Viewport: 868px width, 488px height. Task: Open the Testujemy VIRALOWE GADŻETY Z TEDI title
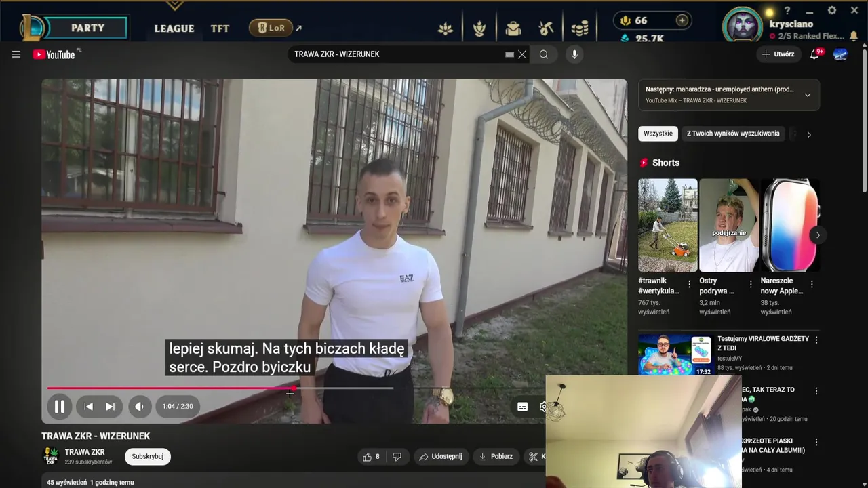point(763,343)
